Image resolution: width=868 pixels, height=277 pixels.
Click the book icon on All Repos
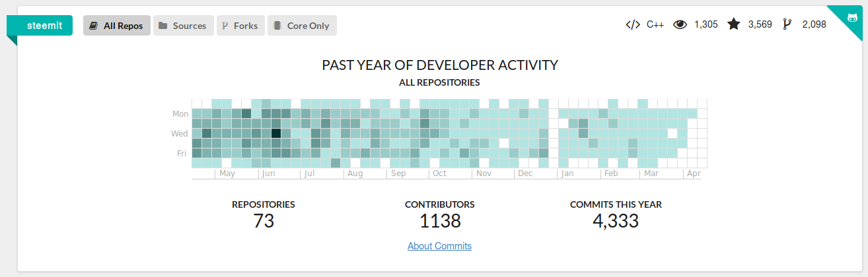(x=94, y=26)
